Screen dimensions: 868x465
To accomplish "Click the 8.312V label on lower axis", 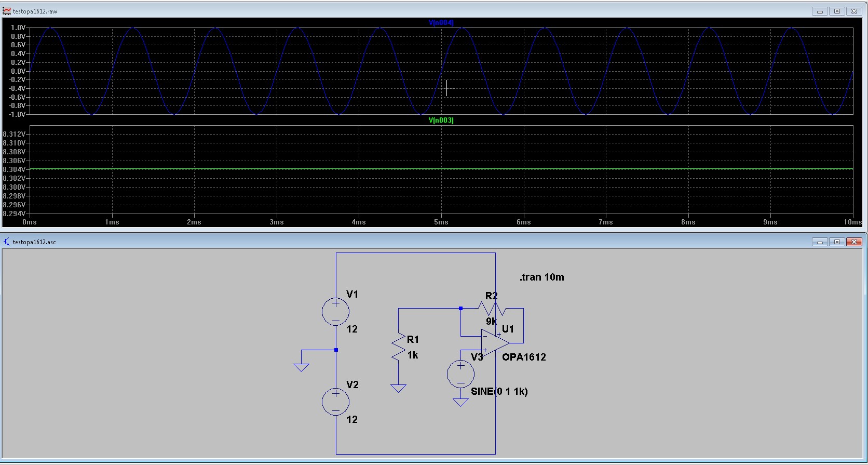I will pos(15,134).
